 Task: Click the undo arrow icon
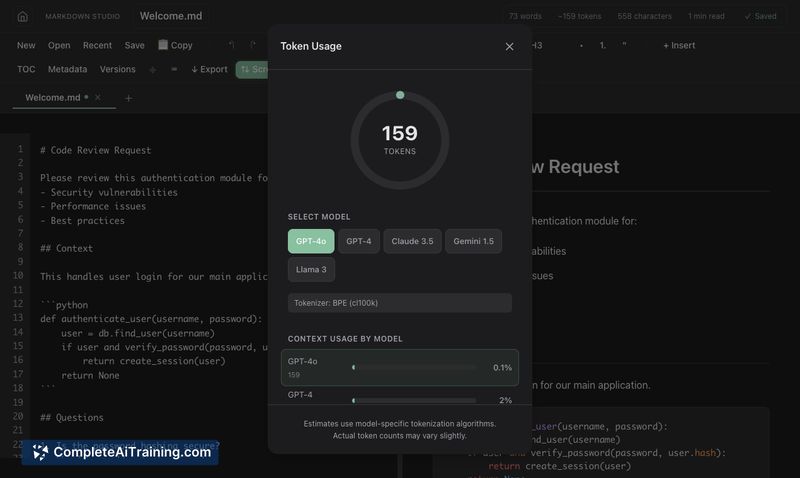pos(232,45)
